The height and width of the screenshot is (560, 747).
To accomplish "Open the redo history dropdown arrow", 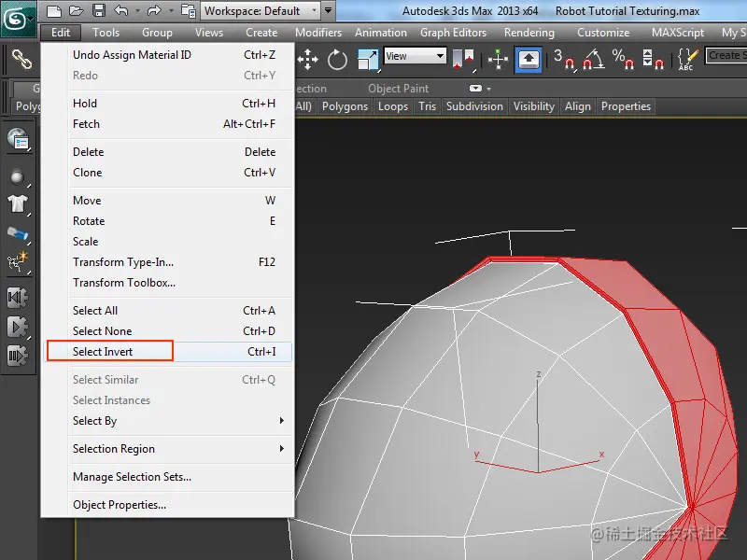I will pyautogui.click(x=171, y=10).
